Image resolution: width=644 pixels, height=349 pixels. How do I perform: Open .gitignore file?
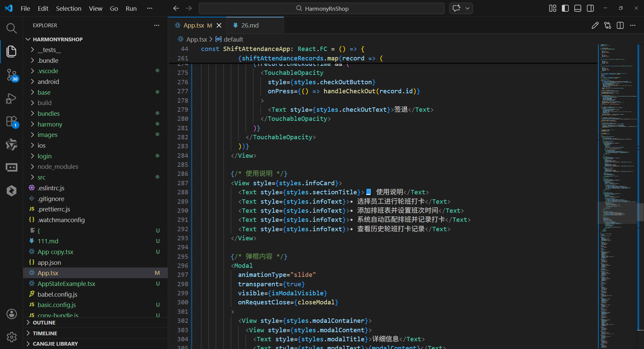click(x=95, y=199)
